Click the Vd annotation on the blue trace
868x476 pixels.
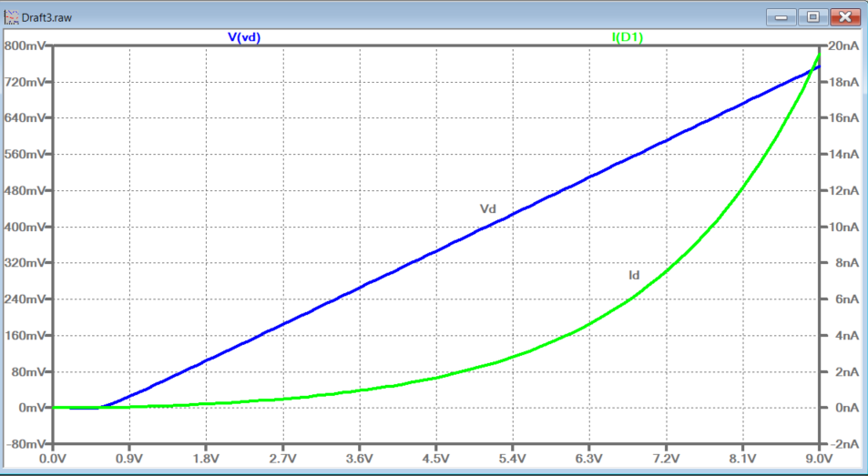(x=487, y=209)
